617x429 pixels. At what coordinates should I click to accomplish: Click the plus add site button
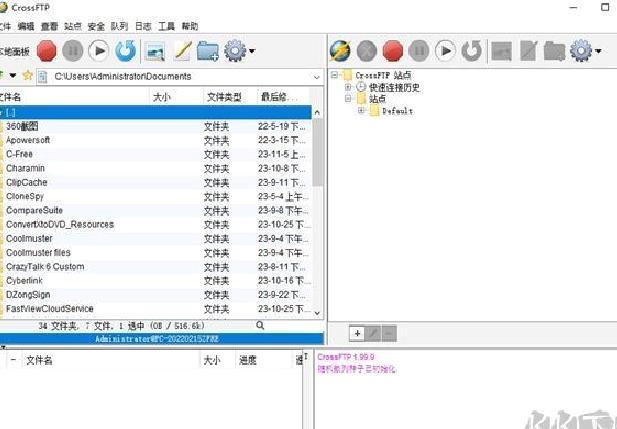(357, 333)
